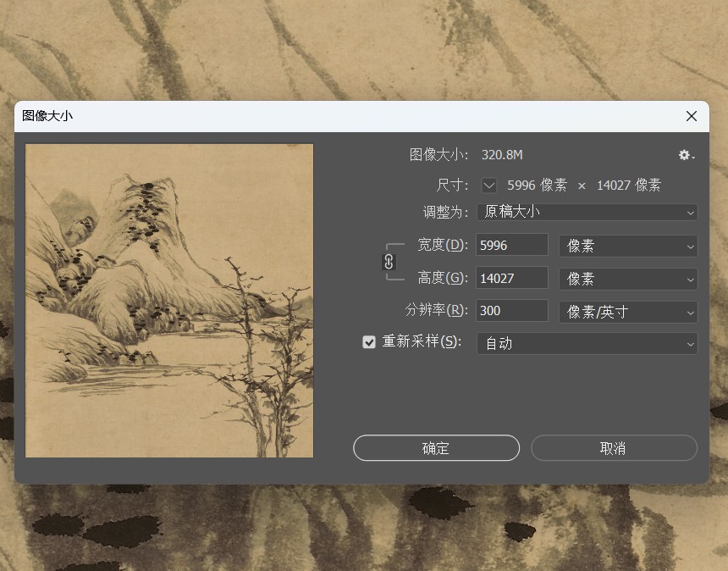The image size is (728, 571).
Task: Expand the 调整为 原稿大小 dropdown
Action: 587,213
